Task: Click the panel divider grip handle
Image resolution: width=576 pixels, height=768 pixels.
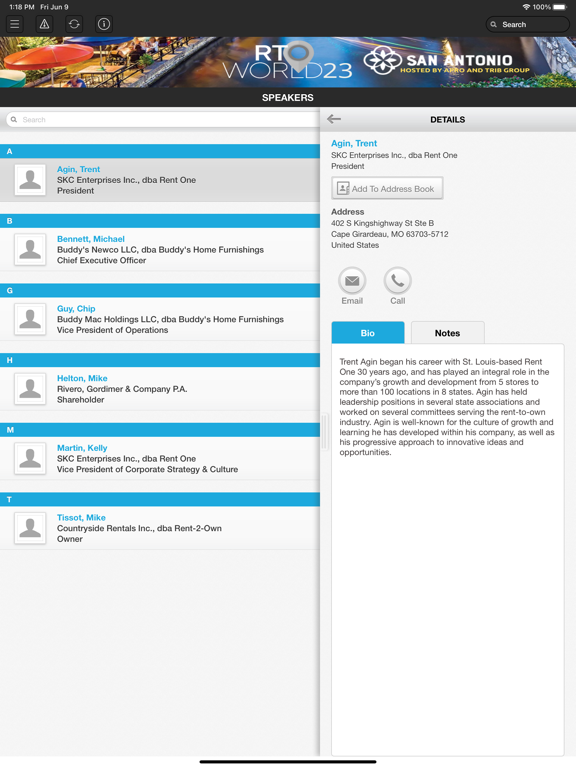Action: 324,432
